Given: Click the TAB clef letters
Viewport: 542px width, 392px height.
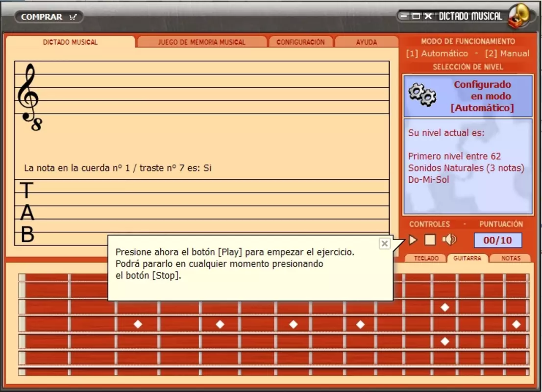Looking at the screenshot, I should 27,212.
